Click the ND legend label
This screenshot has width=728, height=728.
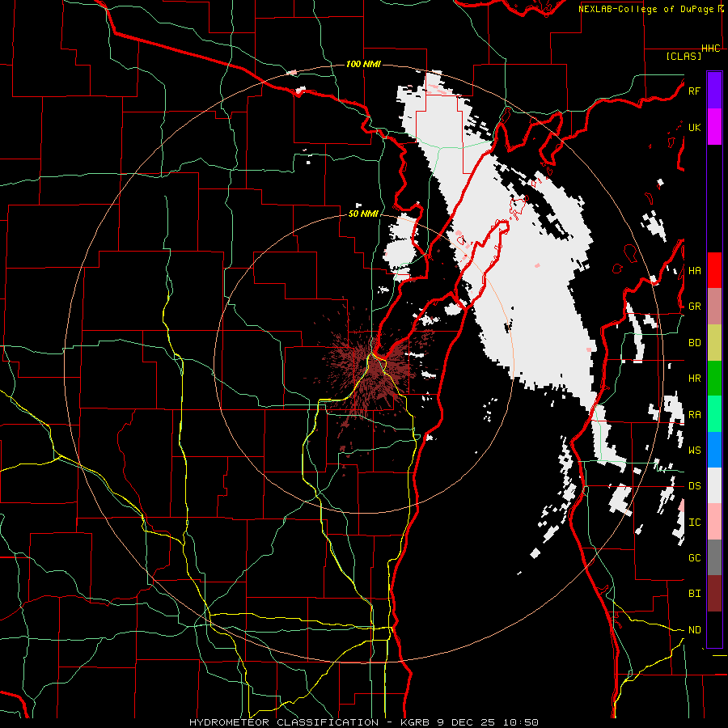(694, 629)
